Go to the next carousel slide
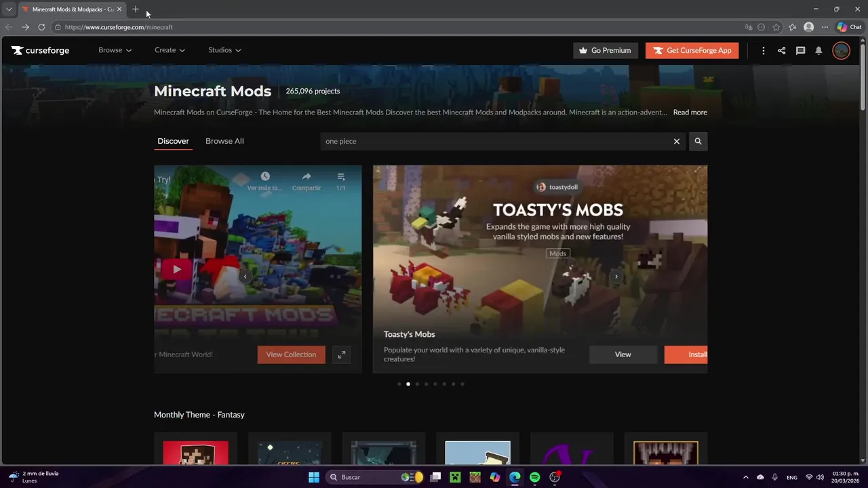 click(x=616, y=277)
